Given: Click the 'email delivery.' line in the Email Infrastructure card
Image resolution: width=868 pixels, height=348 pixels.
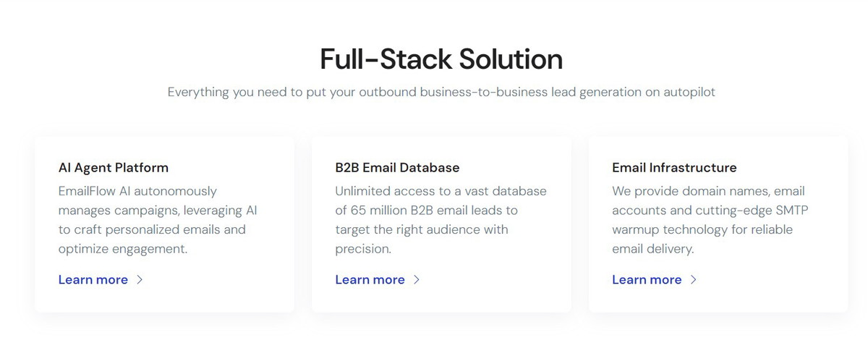Looking at the screenshot, I should [x=653, y=250].
